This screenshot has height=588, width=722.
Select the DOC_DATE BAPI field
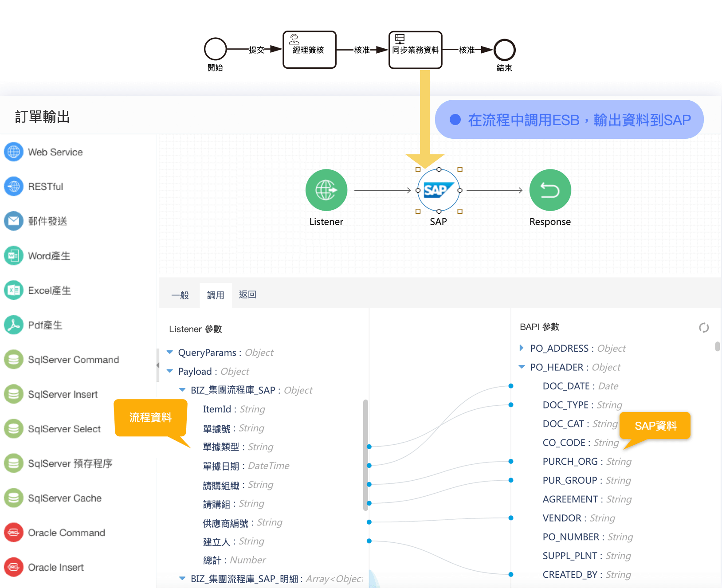tap(581, 386)
